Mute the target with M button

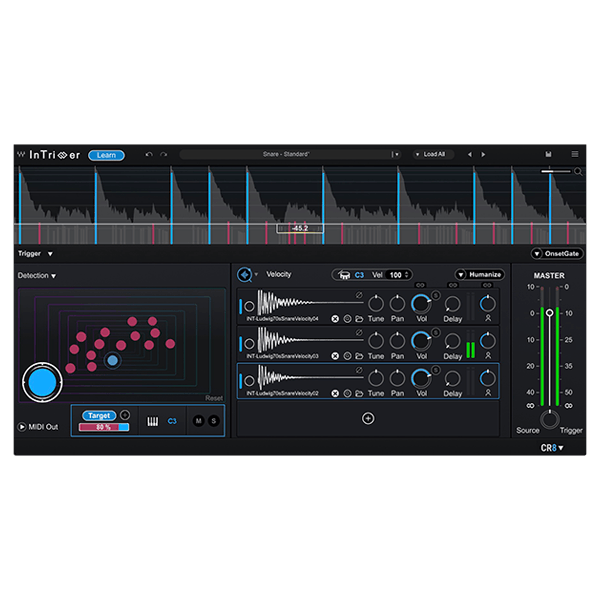pyautogui.click(x=199, y=421)
